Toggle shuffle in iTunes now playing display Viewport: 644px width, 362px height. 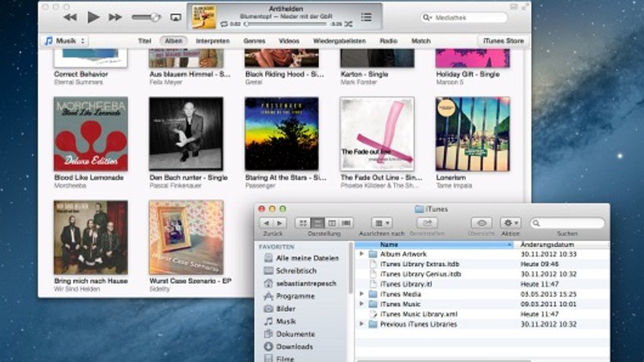[349, 24]
